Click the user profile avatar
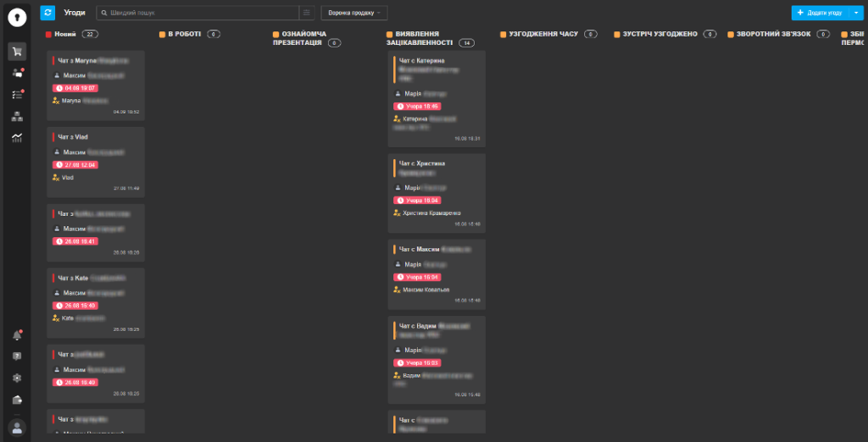The height and width of the screenshot is (442, 868). [17, 427]
